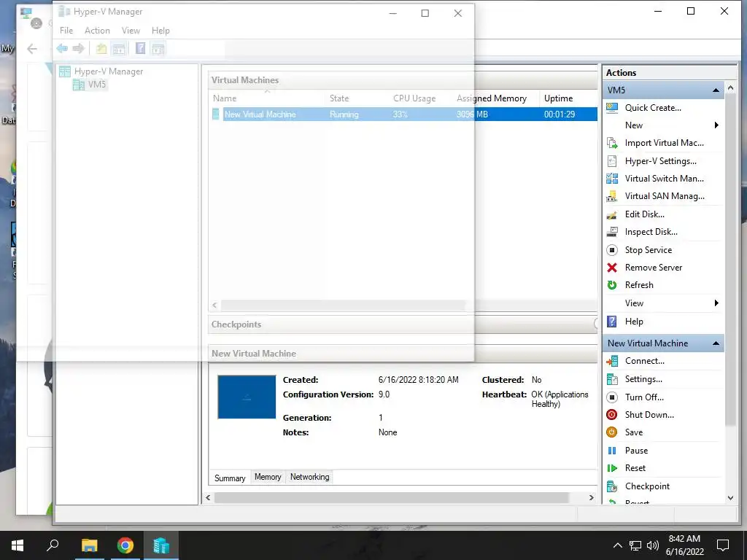
Task: Click the orange Save icon
Action: coord(612,432)
